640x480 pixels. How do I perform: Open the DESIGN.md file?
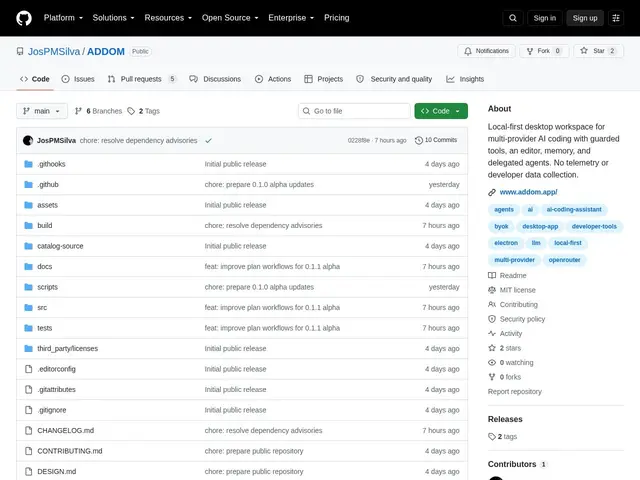click(57, 471)
